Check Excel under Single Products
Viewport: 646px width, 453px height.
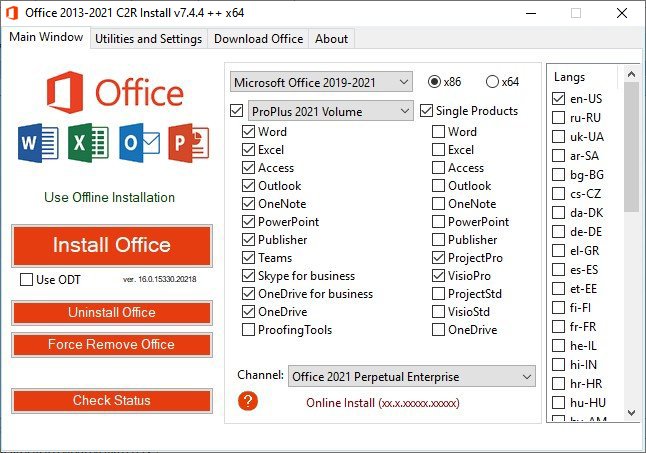(x=438, y=149)
